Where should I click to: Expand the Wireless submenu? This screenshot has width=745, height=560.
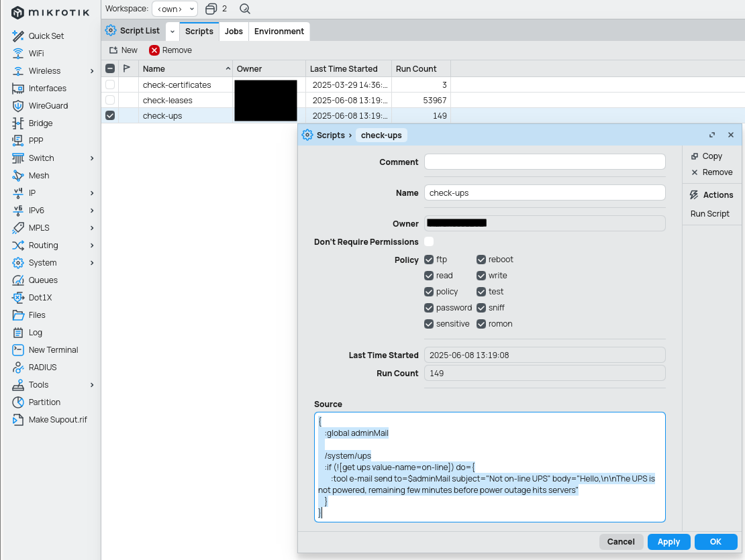pos(92,70)
